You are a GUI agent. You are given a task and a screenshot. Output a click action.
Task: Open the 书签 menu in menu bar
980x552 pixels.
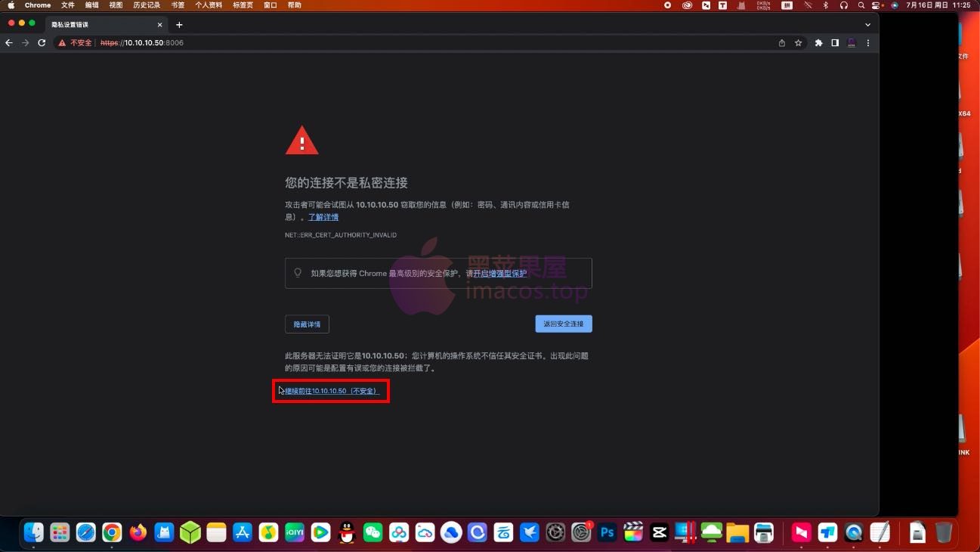(178, 5)
